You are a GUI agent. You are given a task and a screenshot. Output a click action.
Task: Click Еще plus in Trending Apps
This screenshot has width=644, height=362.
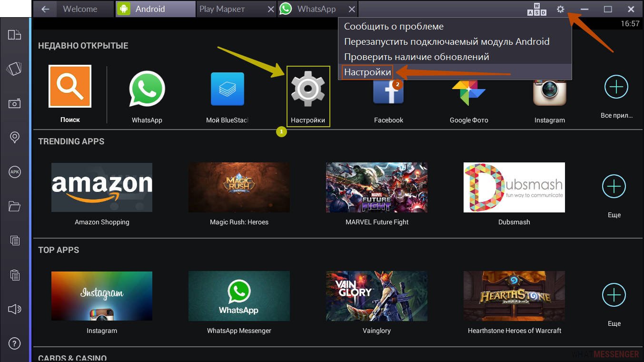(x=614, y=186)
